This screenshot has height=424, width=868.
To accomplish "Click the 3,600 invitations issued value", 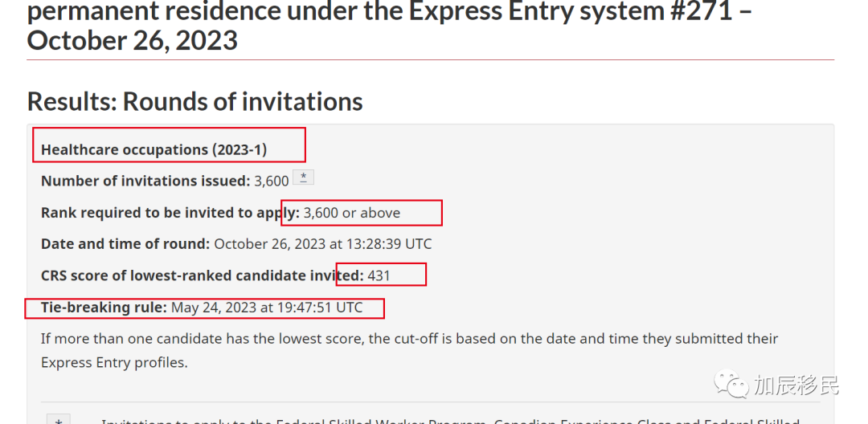I will coord(272,181).
